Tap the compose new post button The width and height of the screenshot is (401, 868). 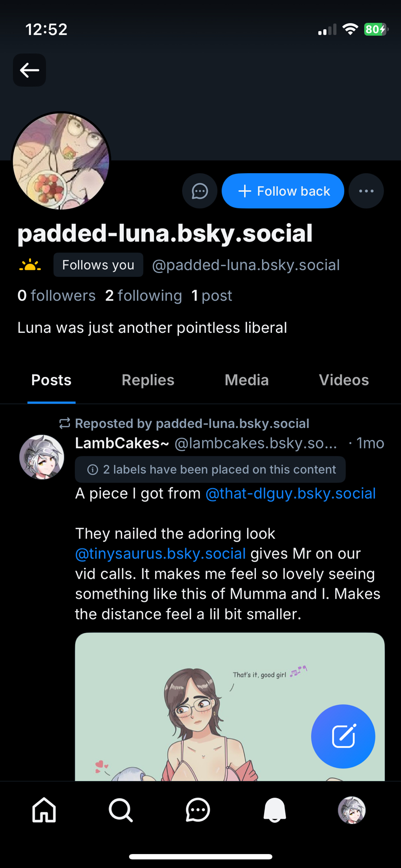pyautogui.click(x=343, y=736)
